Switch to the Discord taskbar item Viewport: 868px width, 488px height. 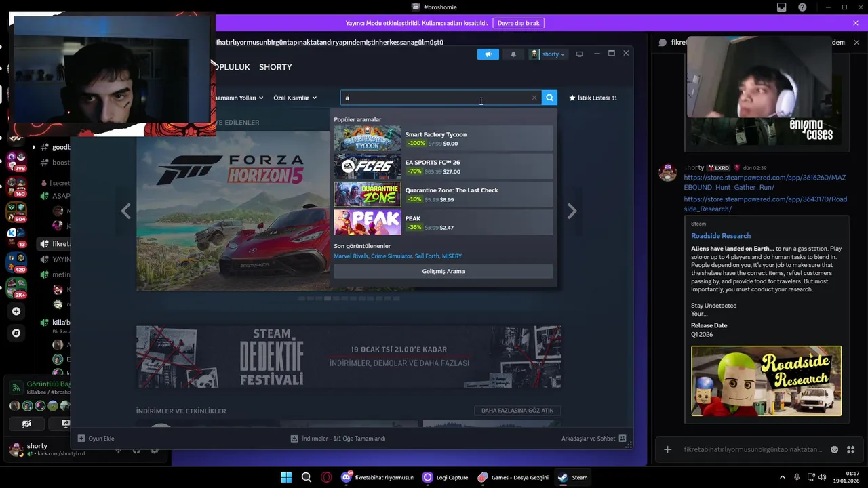pos(378,477)
